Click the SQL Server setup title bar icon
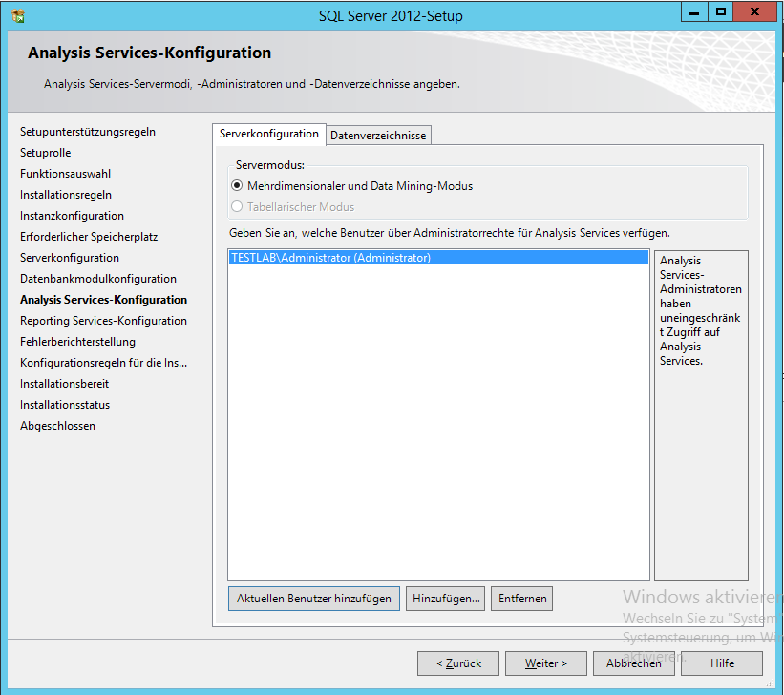Viewport: 784px width, 695px height. 18,16
